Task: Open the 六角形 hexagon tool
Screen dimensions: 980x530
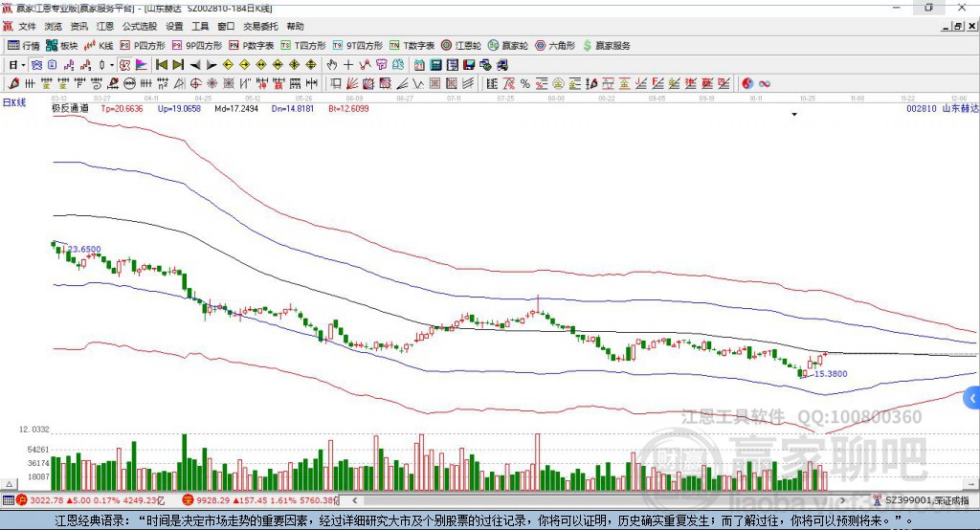Action: click(555, 45)
